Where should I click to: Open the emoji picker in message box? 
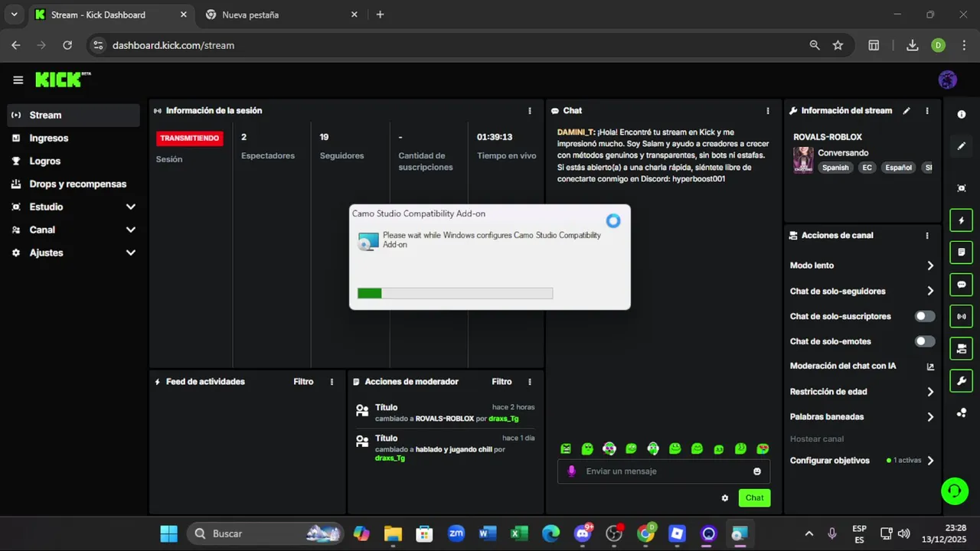pos(757,471)
